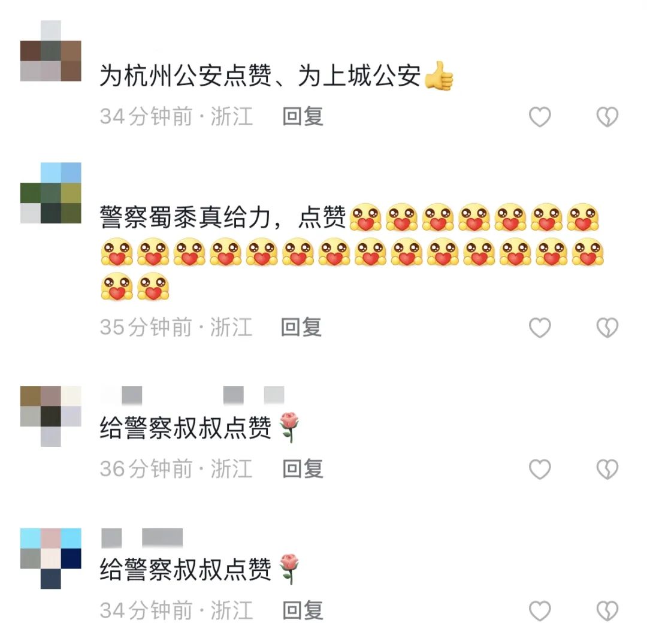Like the last 给警察叔叔点赞 comment
647x644 pixels.
click(x=540, y=610)
